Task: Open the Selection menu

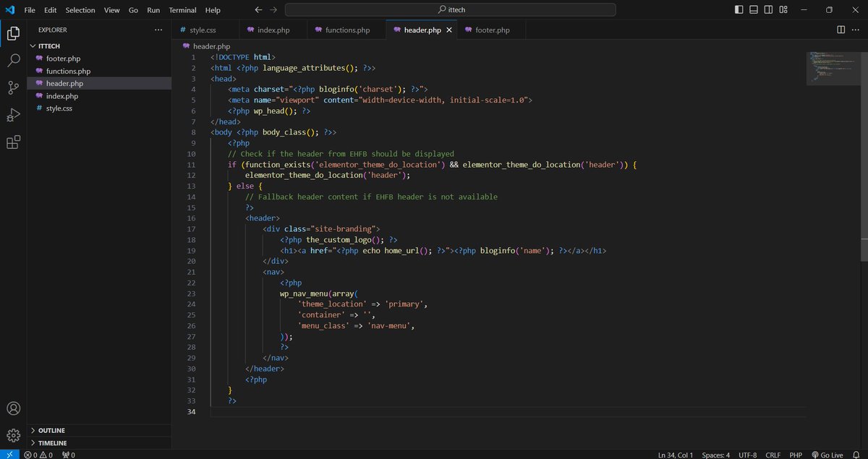Action: (80, 10)
